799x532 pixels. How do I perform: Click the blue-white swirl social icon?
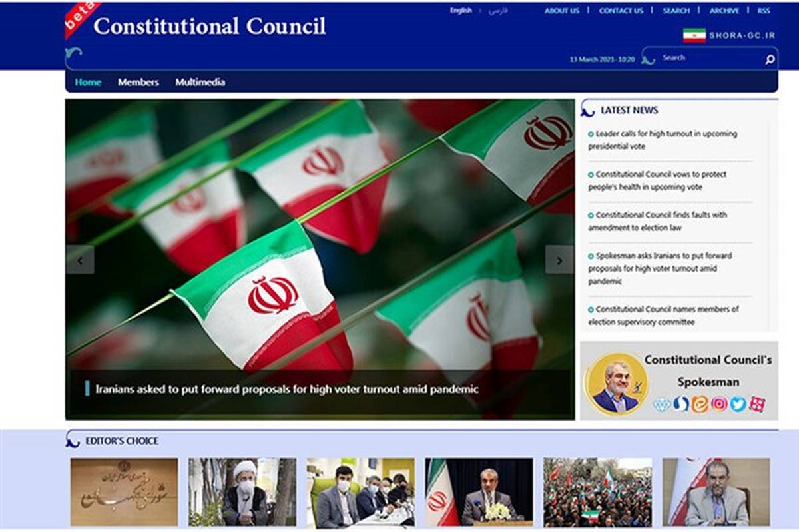click(x=680, y=404)
